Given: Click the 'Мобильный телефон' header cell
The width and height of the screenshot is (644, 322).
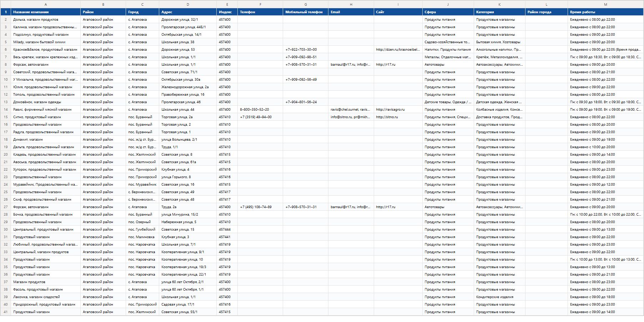Looking at the screenshot, I should coord(306,12).
